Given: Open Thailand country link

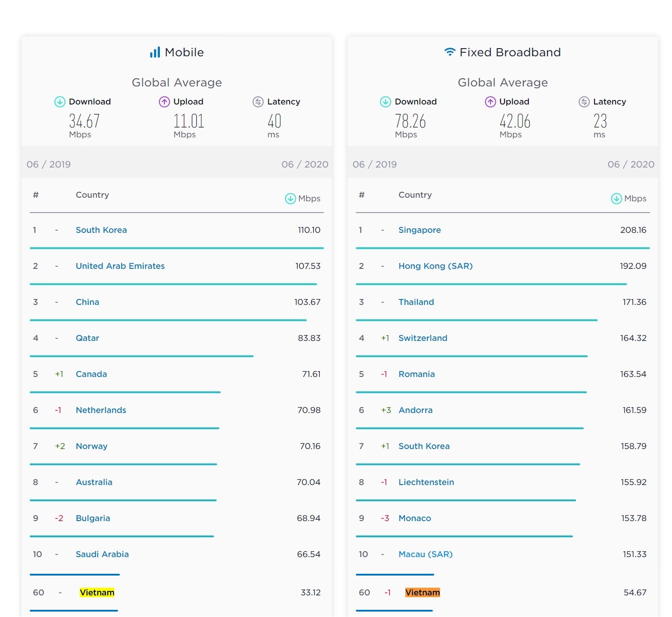Looking at the screenshot, I should [416, 302].
